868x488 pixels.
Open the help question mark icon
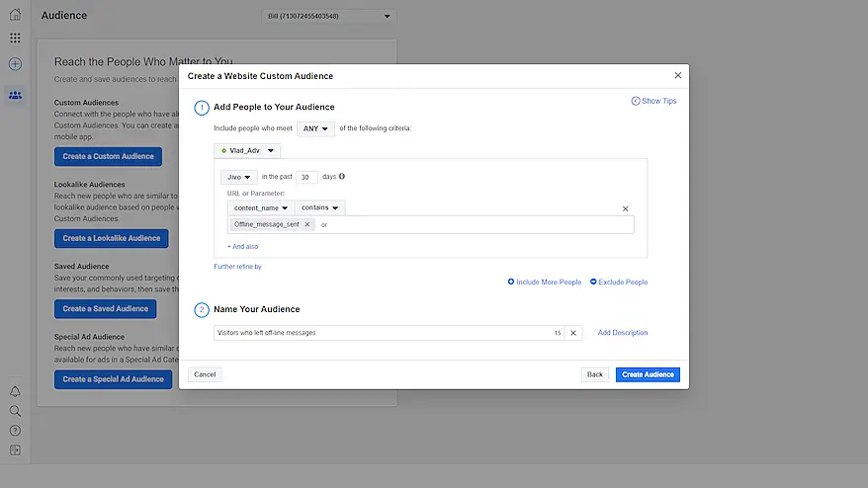[x=15, y=431]
